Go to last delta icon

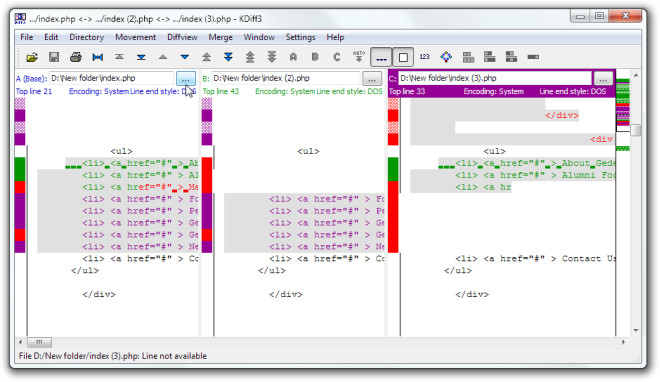(x=141, y=57)
